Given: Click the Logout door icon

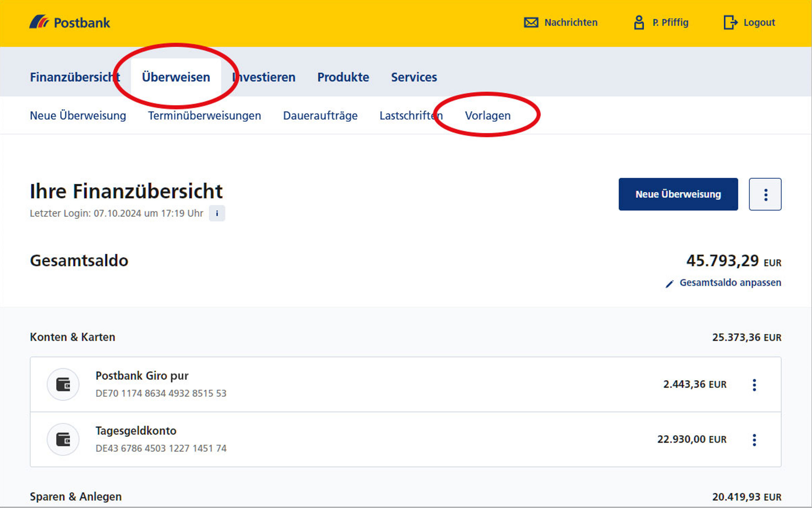Looking at the screenshot, I should (x=730, y=23).
